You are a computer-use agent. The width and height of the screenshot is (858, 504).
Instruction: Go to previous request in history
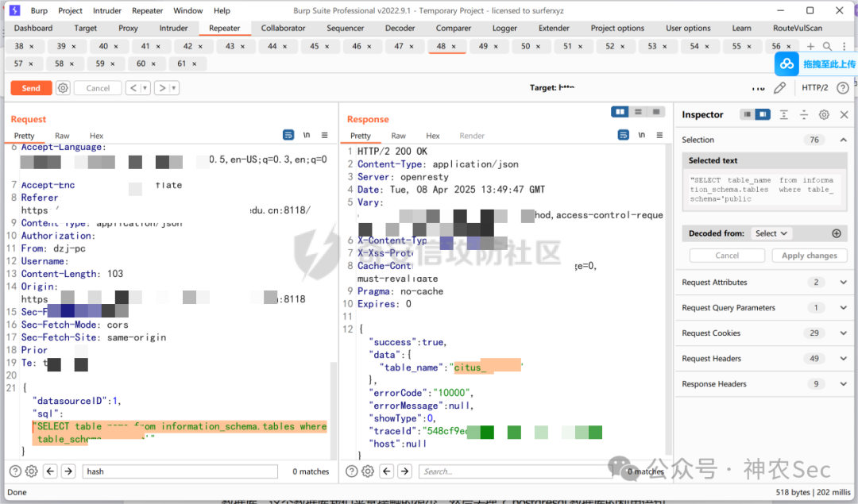[133, 88]
